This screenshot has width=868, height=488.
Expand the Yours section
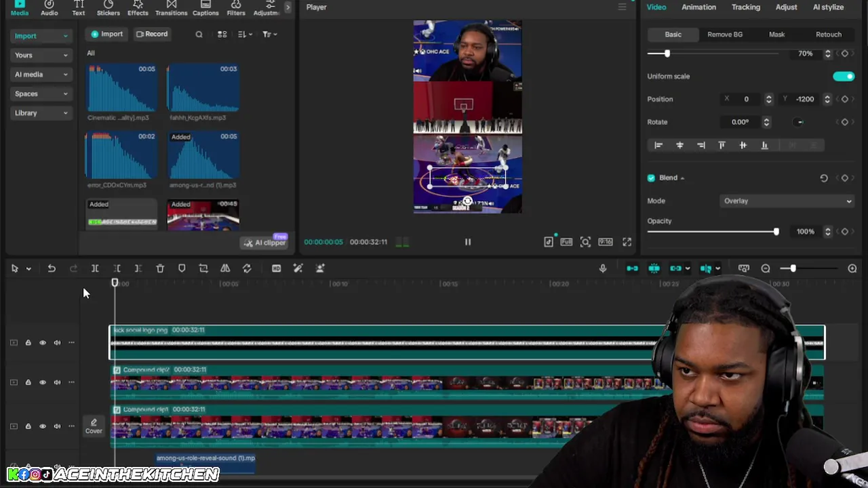pyautogui.click(x=41, y=55)
